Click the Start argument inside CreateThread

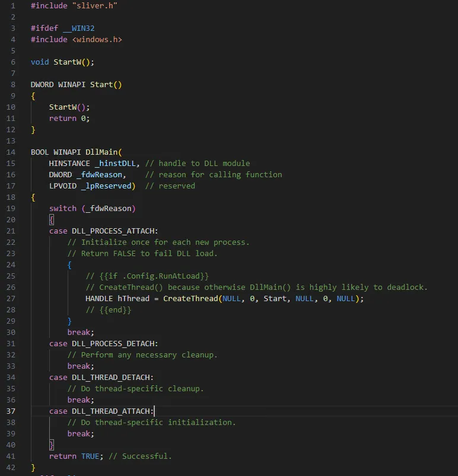click(275, 299)
